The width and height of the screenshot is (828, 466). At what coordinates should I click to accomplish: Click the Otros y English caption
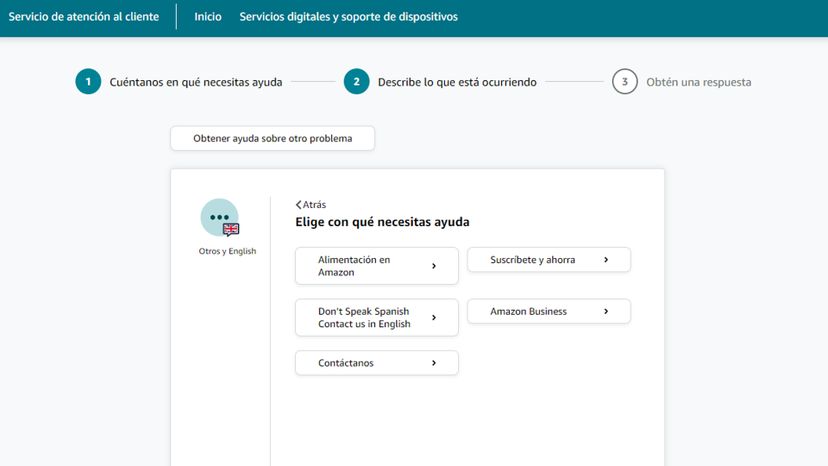point(227,251)
